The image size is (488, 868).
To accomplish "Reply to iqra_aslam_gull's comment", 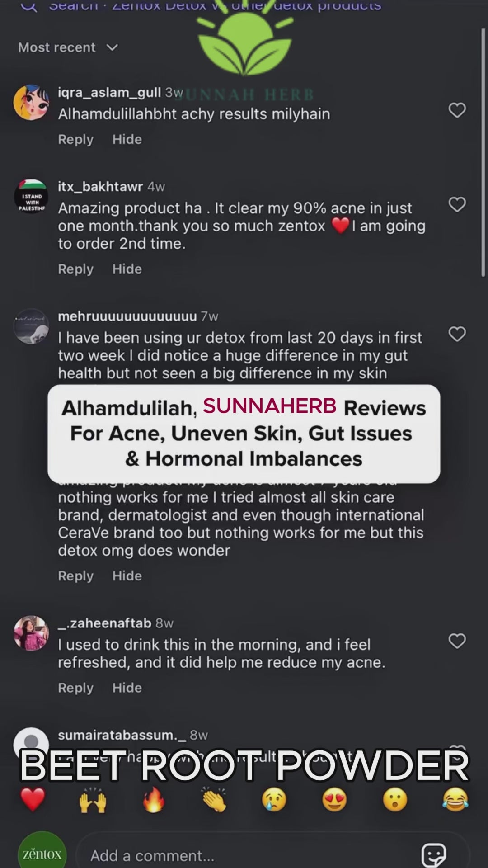I will 75,139.
